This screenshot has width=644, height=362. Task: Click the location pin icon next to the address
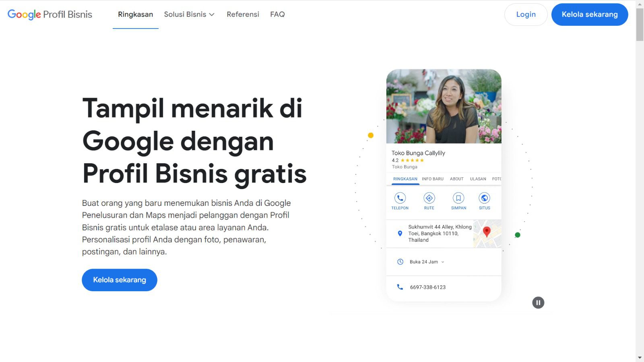tap(400, 233)
